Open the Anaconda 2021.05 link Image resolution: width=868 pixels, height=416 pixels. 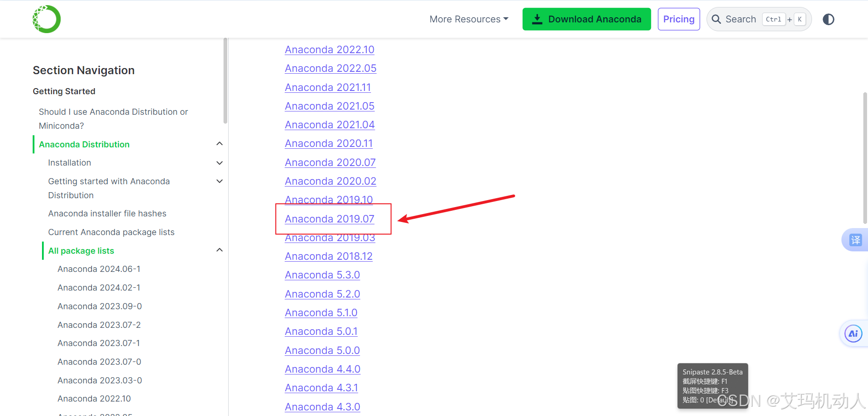(x=329, y=106)
